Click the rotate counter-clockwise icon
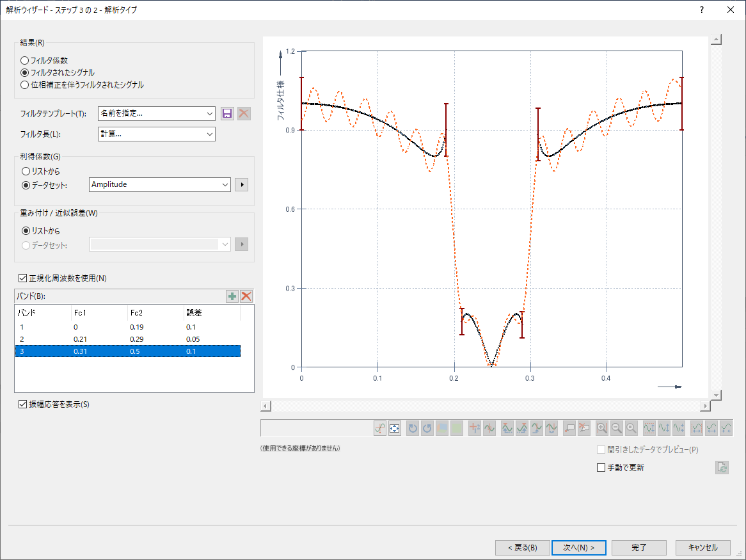Viewport: 746px width, 560px height. tap(427, 428)
